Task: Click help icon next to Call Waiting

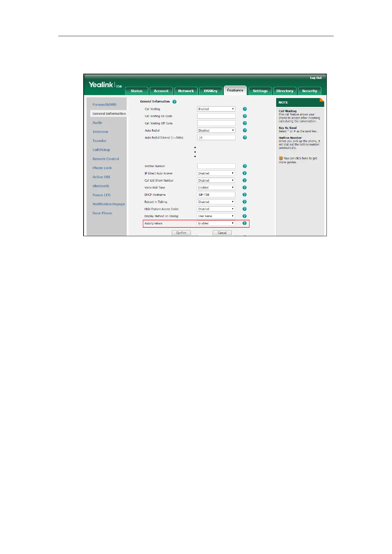Action: pos(245,109)
